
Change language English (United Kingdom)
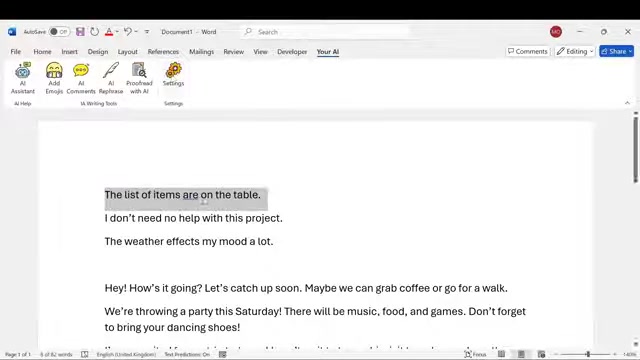tap(126, 354)
